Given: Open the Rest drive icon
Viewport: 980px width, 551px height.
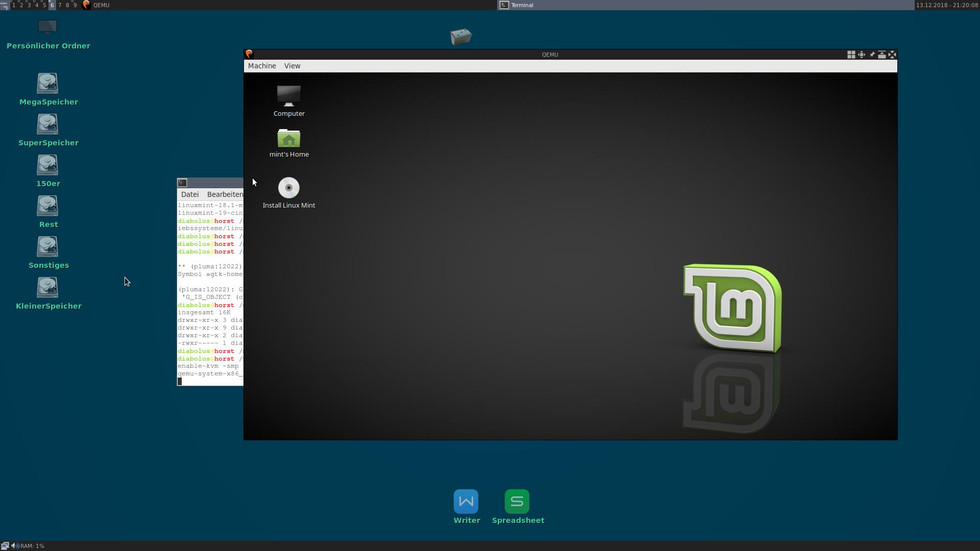Looking at the screenshot, I should (x=47, y=206).
